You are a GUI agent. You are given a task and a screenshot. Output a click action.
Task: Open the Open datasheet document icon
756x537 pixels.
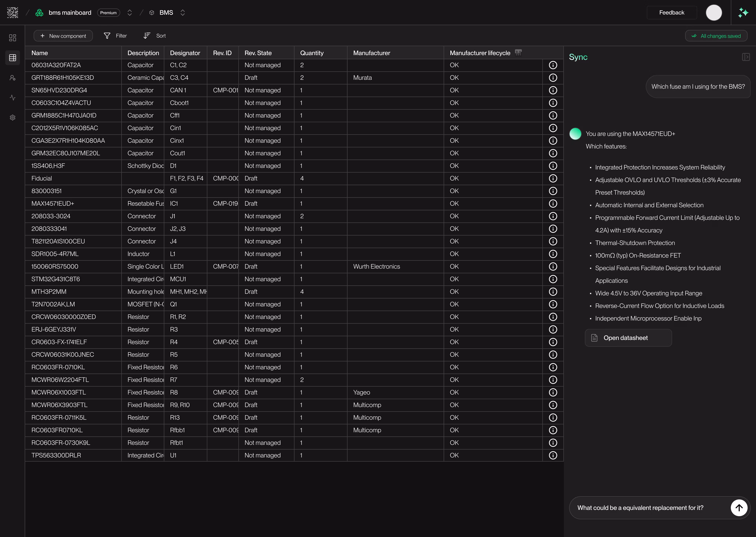coord(595,338)
